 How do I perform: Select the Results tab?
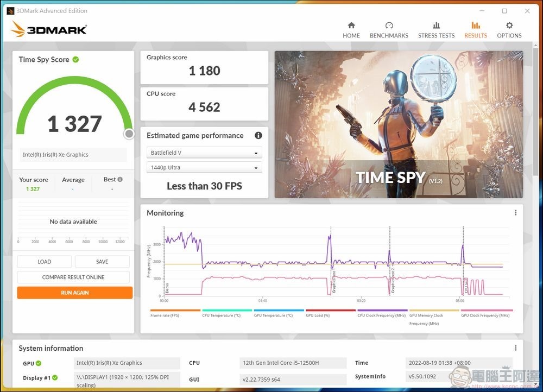click(476, 30)
